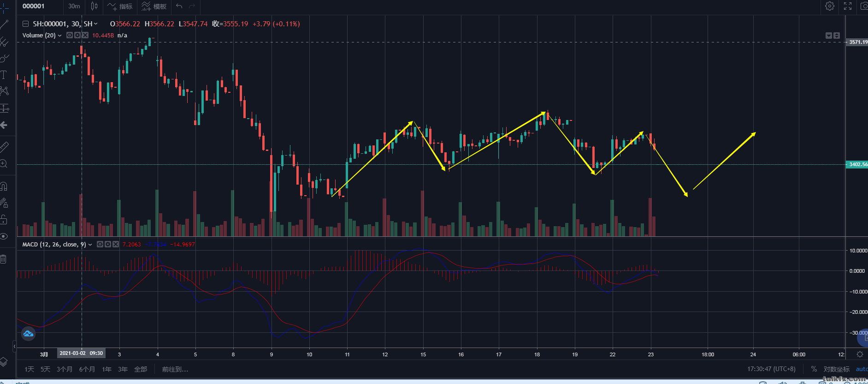
Task: Click the MACD value 7.2063
Action: tap(132, 245)
